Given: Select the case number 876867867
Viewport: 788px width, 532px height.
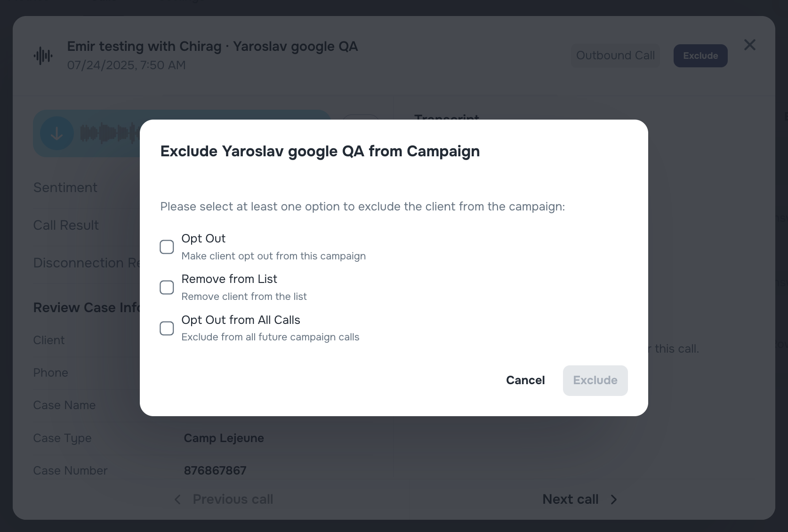Looking at the screenshot, I should coord(215,470).
